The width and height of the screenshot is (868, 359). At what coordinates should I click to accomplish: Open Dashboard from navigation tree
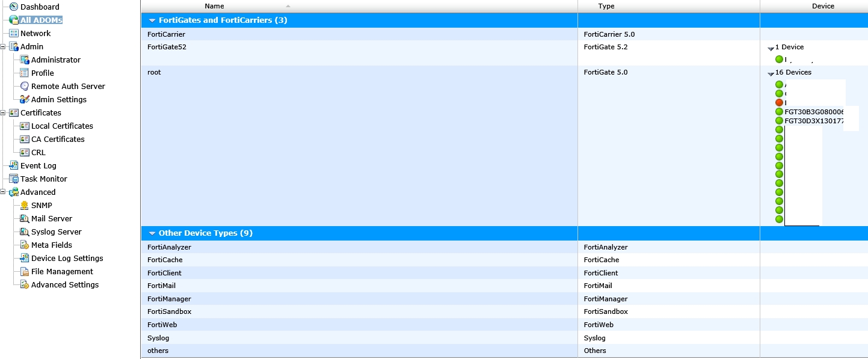tap(40, 7)
